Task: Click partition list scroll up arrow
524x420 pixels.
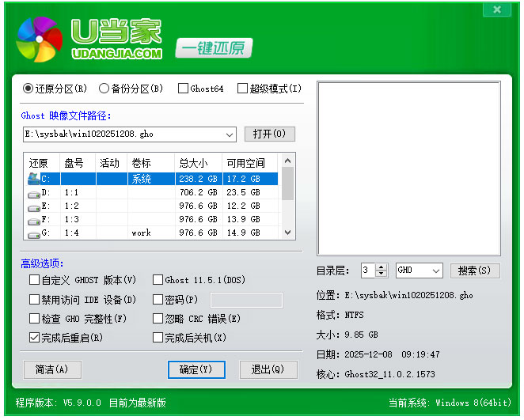Action: (x=287, y=161)
